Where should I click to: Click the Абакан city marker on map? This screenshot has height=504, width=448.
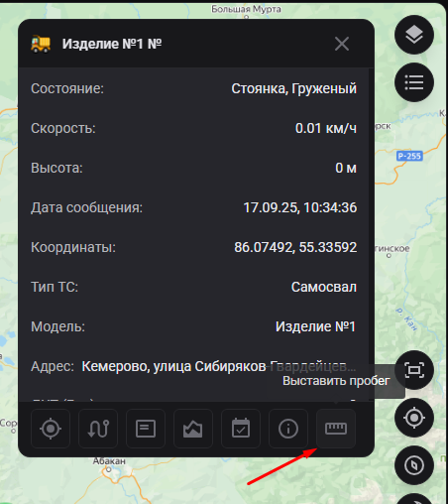[x=109, y=469]
